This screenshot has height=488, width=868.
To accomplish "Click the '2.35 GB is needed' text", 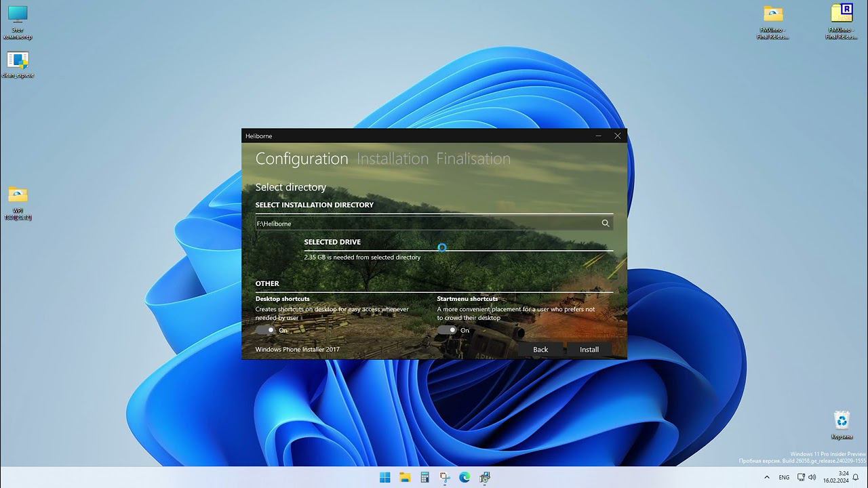I will (x=362, y=258).
